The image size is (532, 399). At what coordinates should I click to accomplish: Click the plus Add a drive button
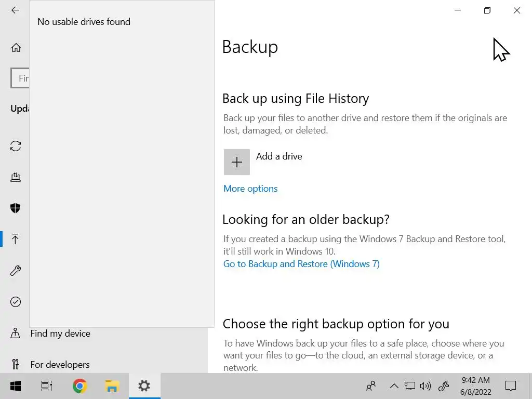tap(237, 162)
